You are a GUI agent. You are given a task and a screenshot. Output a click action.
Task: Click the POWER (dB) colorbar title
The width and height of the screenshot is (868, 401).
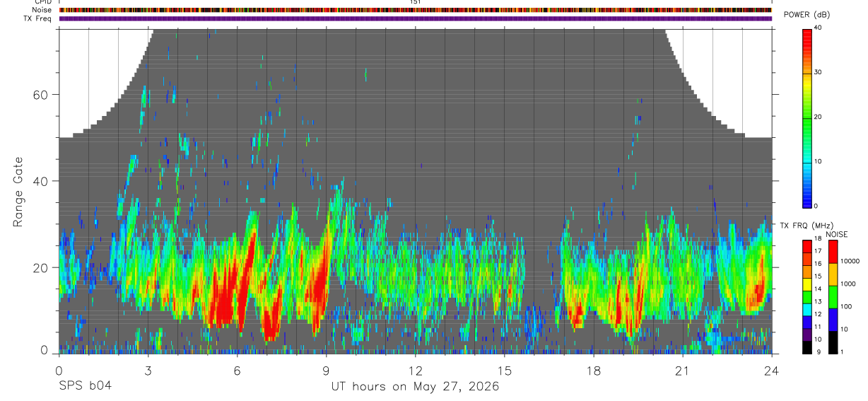pyautogui.click(x=807, y=15)
